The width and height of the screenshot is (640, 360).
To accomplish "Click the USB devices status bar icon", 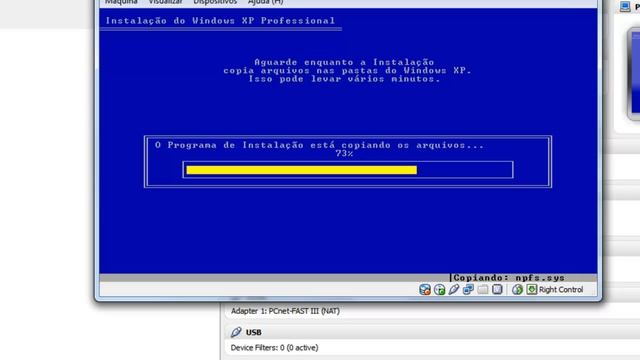I will 454,289.
